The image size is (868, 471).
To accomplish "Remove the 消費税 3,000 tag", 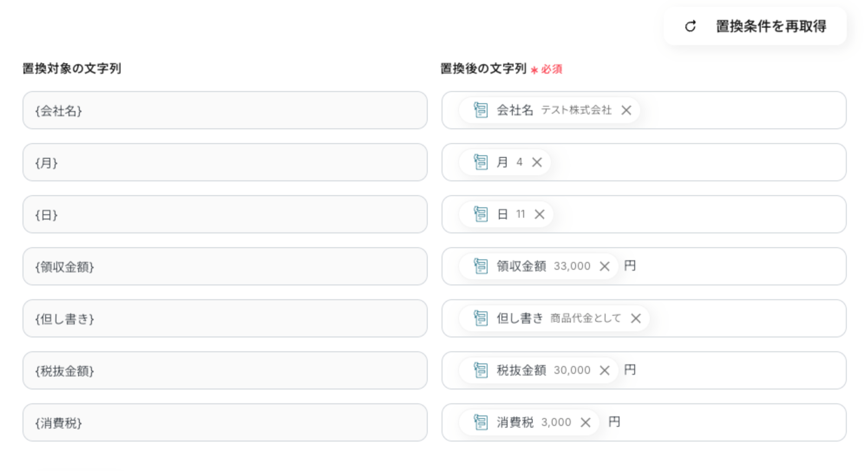I will [x=585, y=422].
